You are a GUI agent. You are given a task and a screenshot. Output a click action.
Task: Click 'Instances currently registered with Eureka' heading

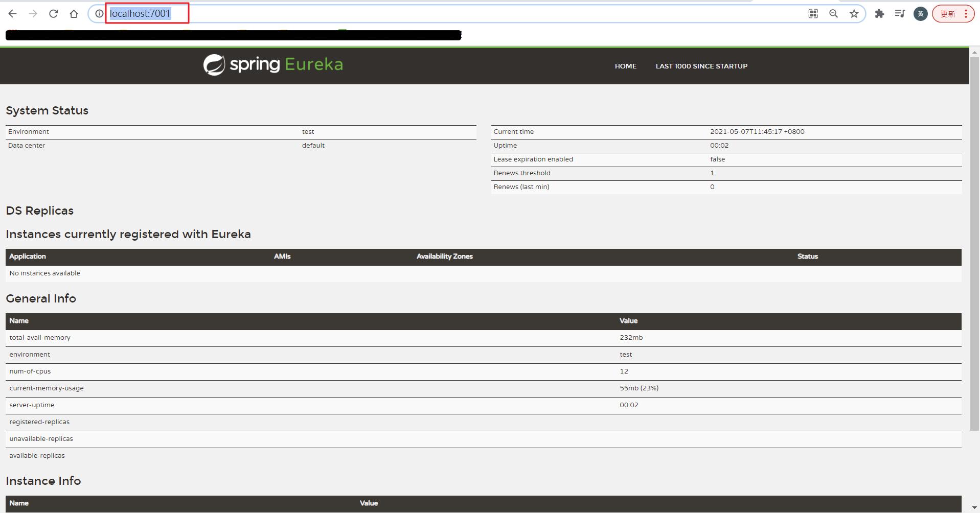click(128, 234)
